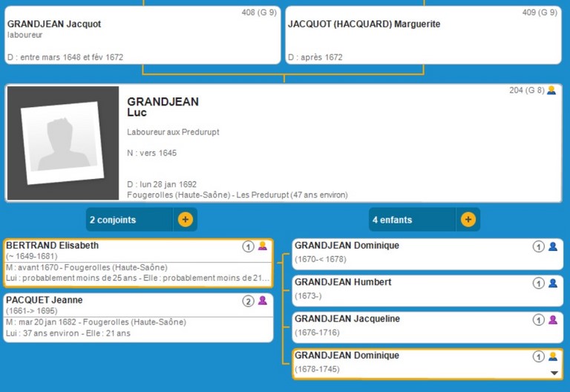Click person icon on BERTRAND Elisabeth card
Image resolution: width=570 pixels, height=392 pixels.
pos(262,246)
